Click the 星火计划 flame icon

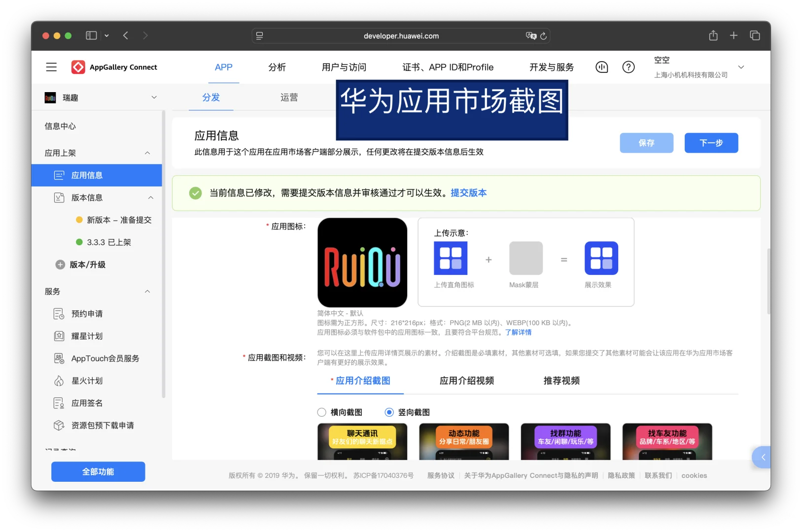(x=59, y=381)
